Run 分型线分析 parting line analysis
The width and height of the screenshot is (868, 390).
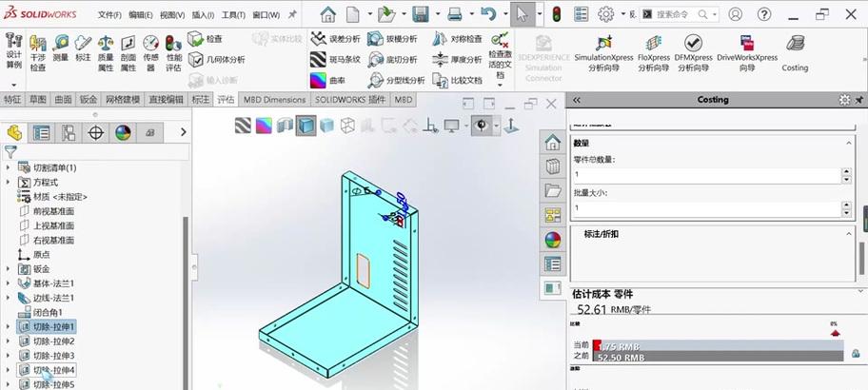396,80
